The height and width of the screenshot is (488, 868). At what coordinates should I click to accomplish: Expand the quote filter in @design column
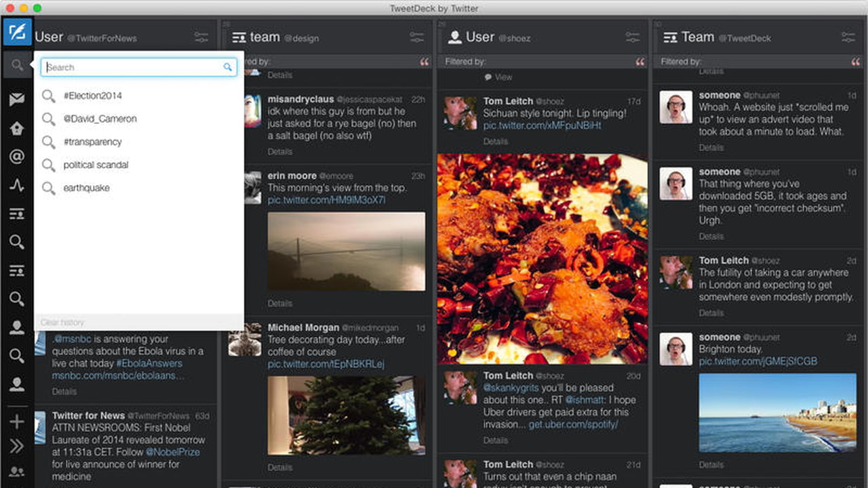coord(425,62)
